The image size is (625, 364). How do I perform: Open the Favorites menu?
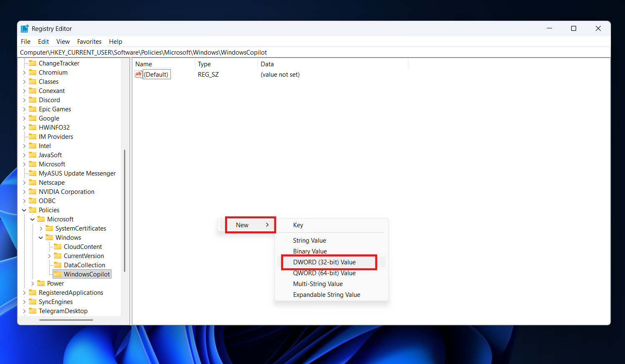click(x=89, y=42)
